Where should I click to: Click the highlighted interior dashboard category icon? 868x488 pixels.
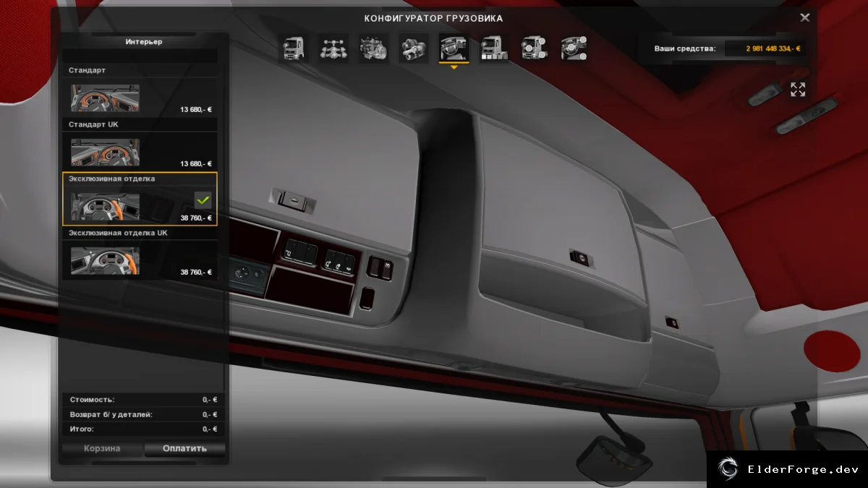(454, 48)
